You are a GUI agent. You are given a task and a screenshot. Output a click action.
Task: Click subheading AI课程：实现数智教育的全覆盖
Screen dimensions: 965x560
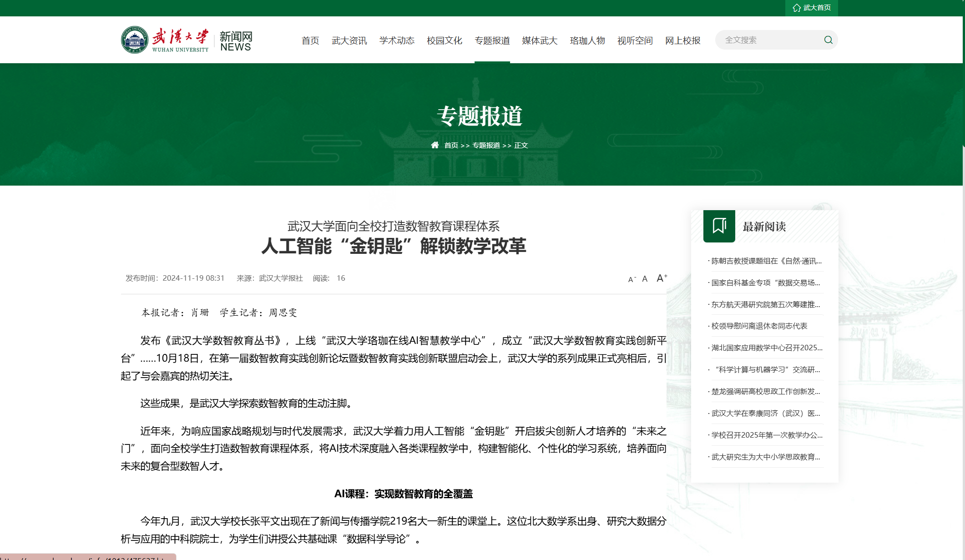pyautogui.click(x=404, y=494)
